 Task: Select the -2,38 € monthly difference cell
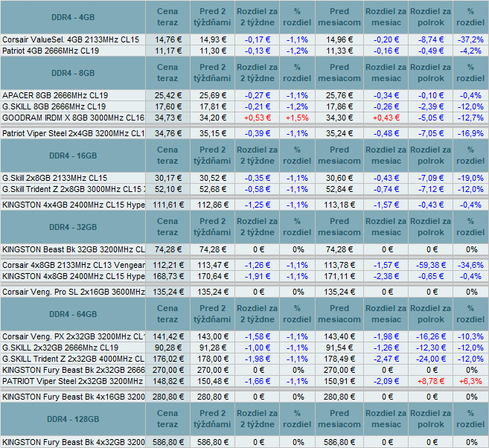386,277
